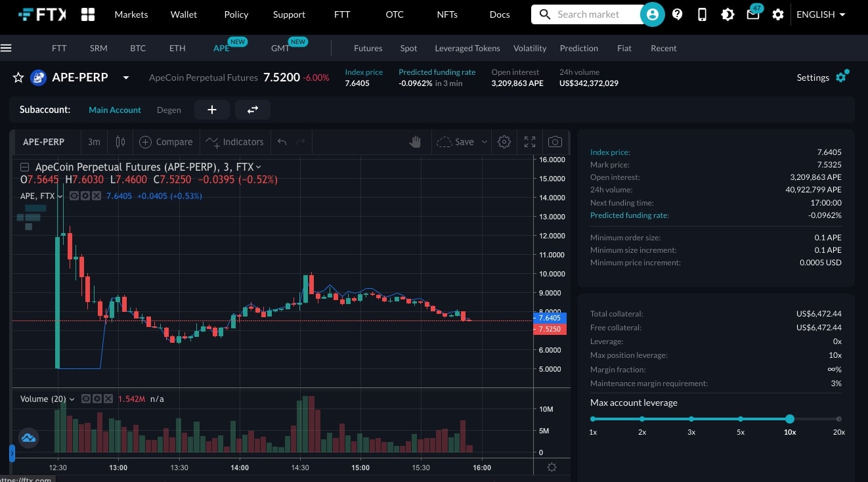868x482 pixels.
Task: Open the apps grid icon beside the FTX logo
Action: (x=88, y=14)
